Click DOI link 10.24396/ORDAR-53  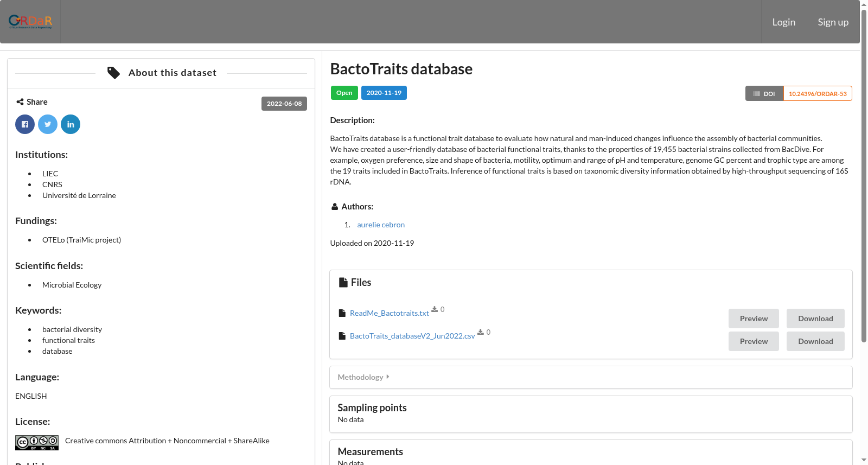pos(818,93)
